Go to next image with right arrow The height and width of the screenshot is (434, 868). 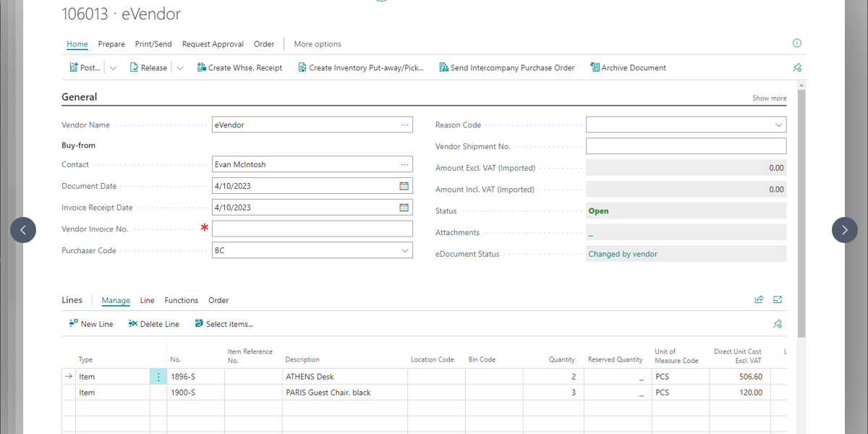844,230
